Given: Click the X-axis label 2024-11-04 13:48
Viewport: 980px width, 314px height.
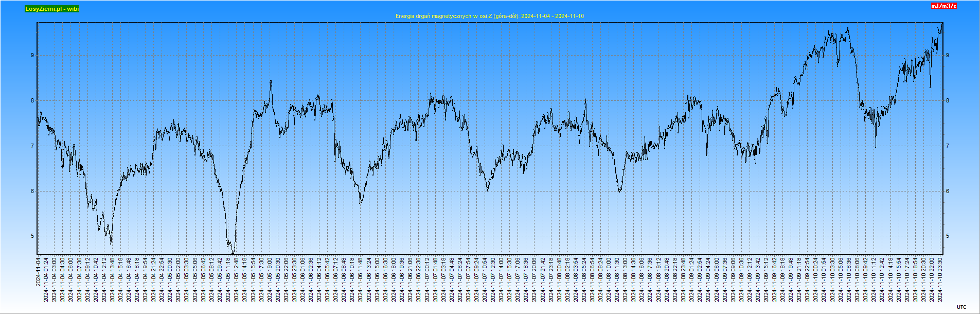Looking at the screenshot, I should click(x=113, y=279).
